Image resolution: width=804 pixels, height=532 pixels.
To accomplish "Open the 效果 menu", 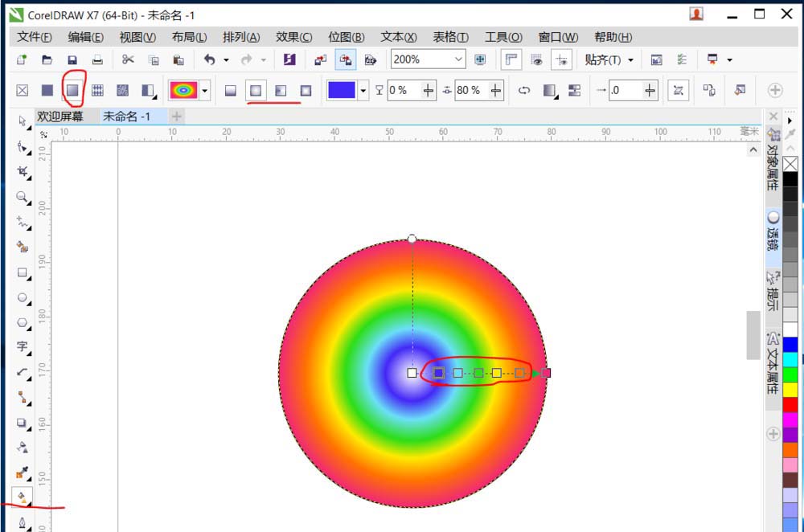I will click(x=293, y=36).
